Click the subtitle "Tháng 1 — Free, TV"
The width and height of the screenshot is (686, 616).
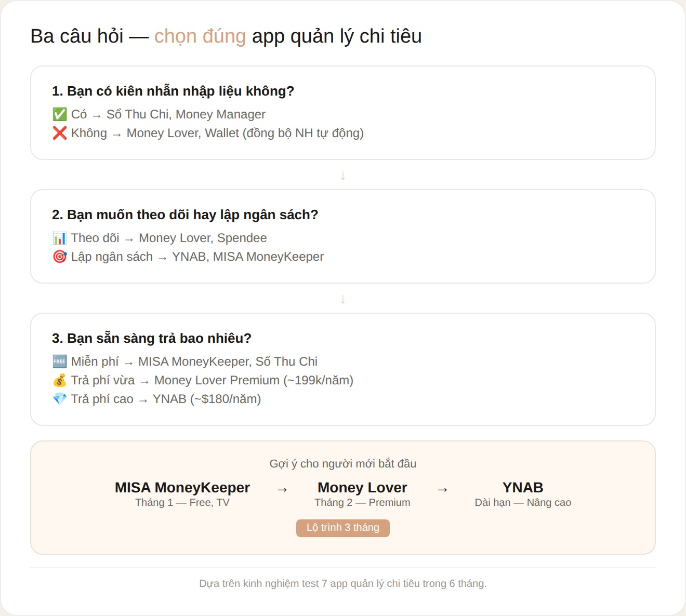pyautogui.click(x=182, y=503)
